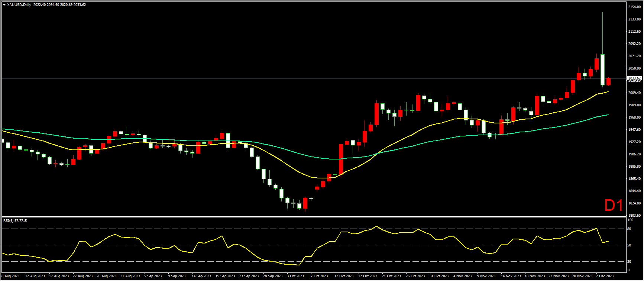Click the RSI scale 20 level label
The height and width of the screenshot is (281, 644).
[x=629, y=262]
